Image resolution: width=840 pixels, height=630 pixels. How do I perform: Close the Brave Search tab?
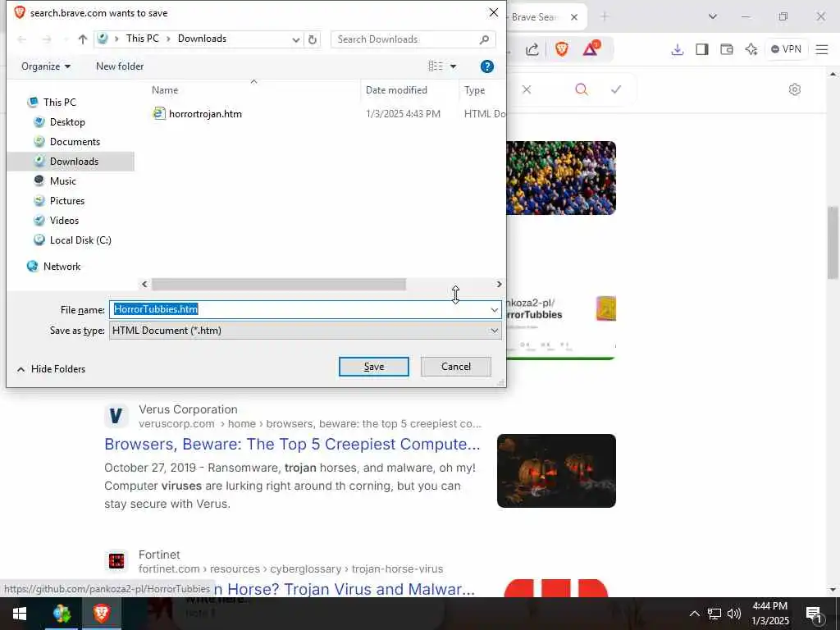pyautogui.click(x=573, y=17)
